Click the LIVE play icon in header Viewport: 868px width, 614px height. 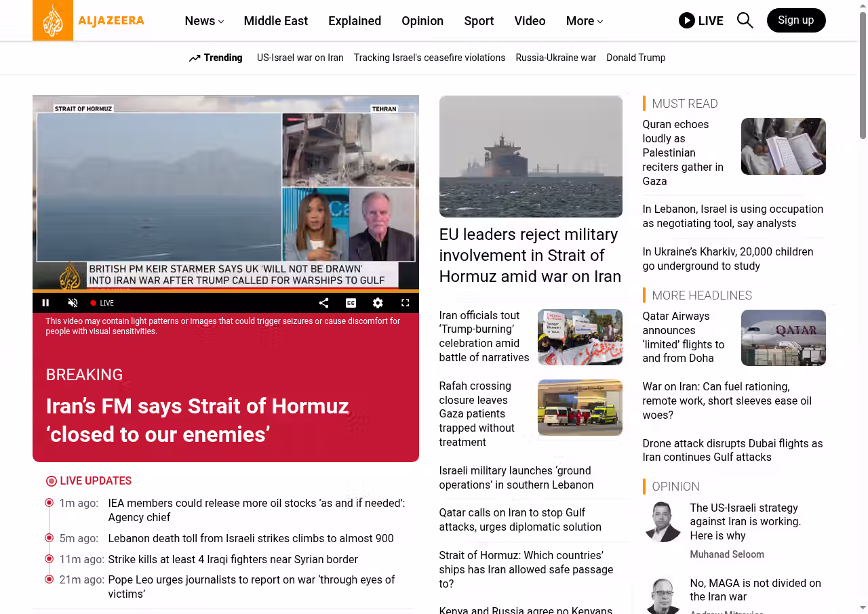point(686,20)
